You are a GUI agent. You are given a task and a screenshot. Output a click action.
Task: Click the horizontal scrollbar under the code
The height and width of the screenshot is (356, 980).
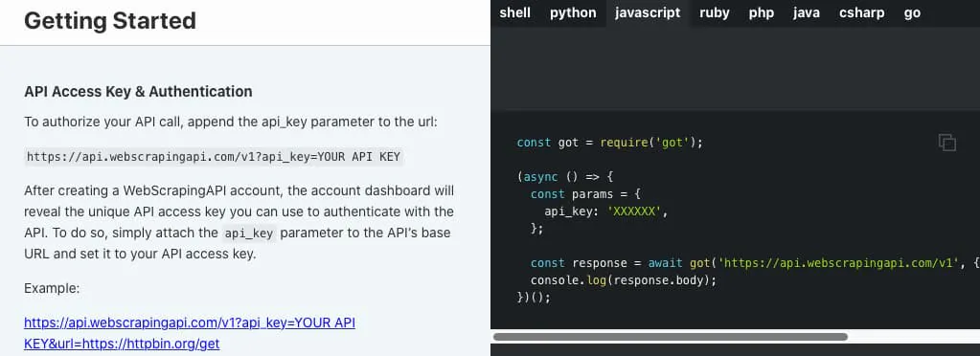point(670,337)
